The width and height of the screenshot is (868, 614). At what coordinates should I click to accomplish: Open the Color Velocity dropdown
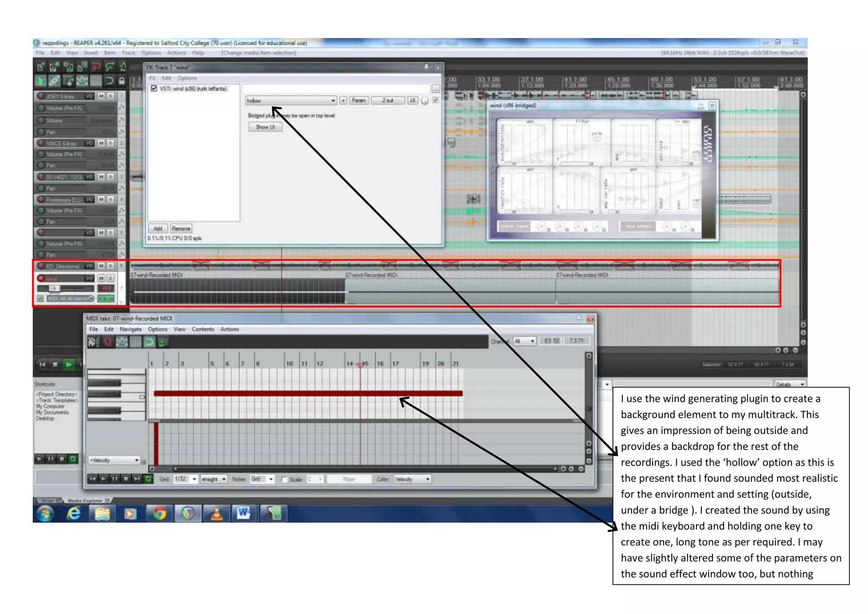[428, 479]
